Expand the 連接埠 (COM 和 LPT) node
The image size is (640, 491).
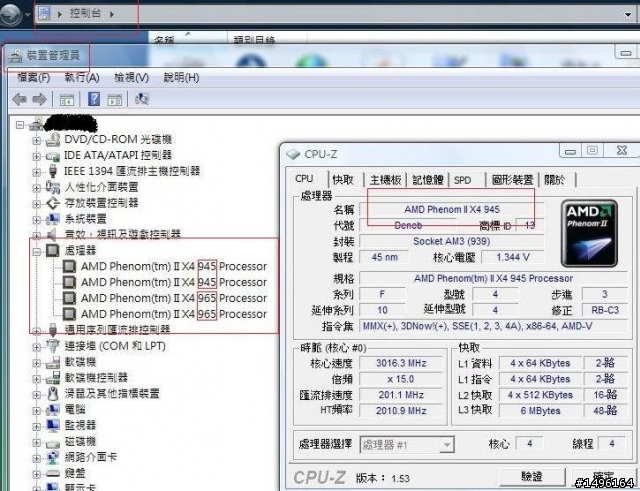pos(36,347)
